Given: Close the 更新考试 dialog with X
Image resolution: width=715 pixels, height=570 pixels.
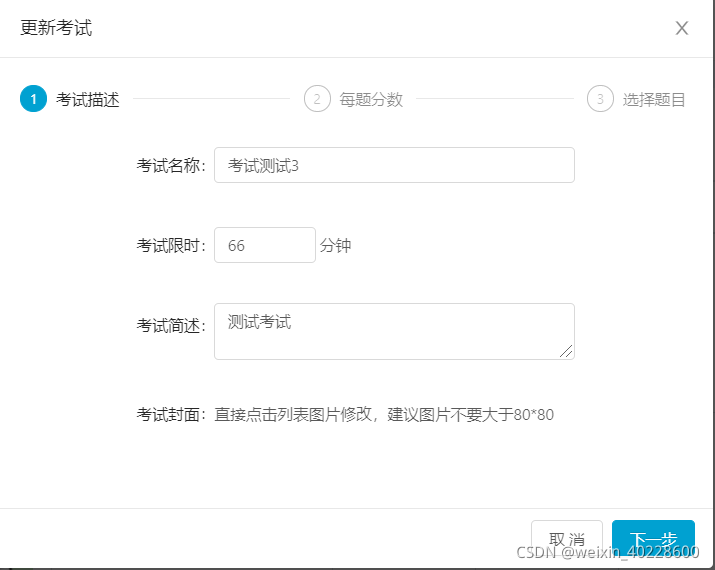Looking at the screenshot, I should pyautogui.click(x=682, y=28).
